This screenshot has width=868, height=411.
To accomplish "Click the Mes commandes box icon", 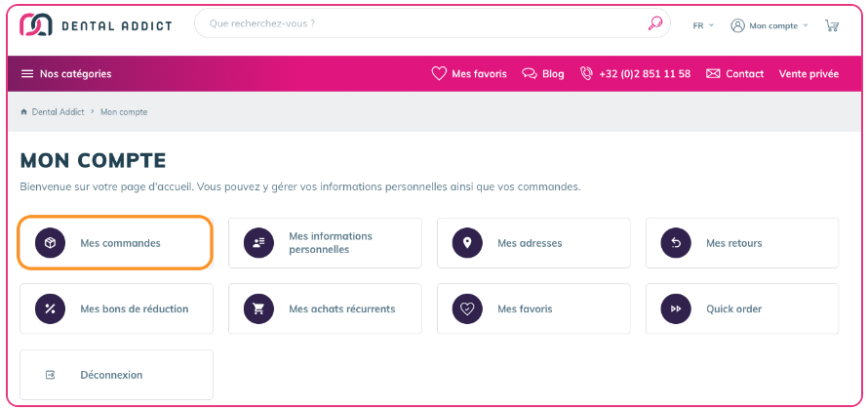I will (x=51, y=243).
